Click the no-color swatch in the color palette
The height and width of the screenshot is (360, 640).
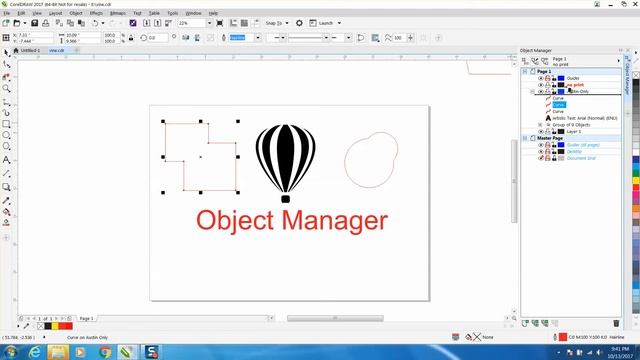click(x=636, y=75)
